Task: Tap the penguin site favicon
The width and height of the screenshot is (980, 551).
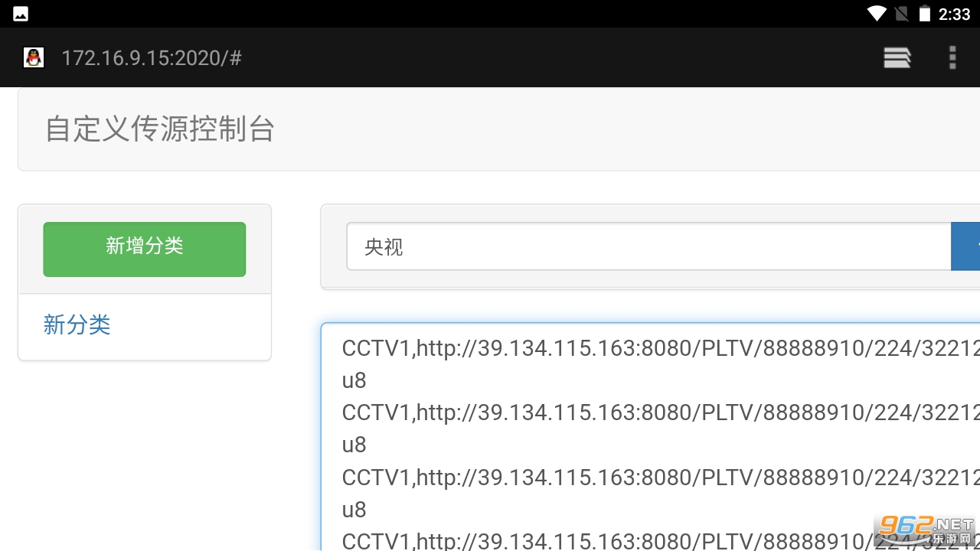Action: coord(34,57)
